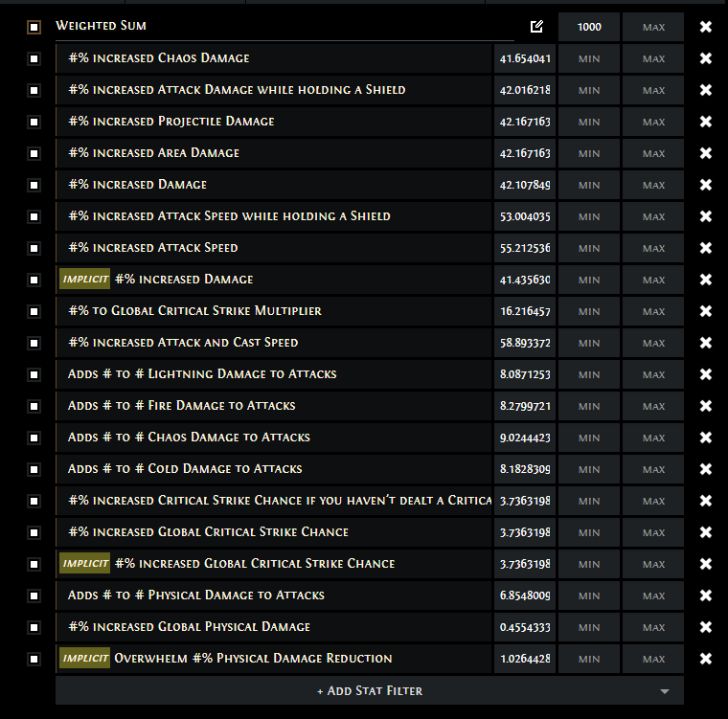Select Critical Strike Chance if you haven't dealt stat

click(280, 500)
